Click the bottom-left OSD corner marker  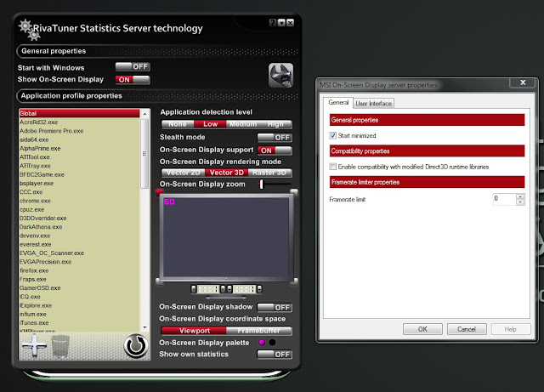pos(159,281)
